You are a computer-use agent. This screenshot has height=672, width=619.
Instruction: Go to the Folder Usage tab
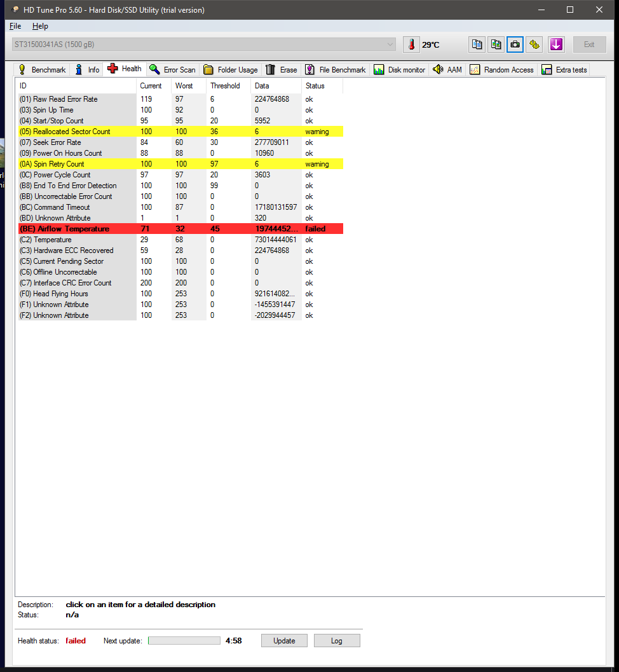click(231, 70)
